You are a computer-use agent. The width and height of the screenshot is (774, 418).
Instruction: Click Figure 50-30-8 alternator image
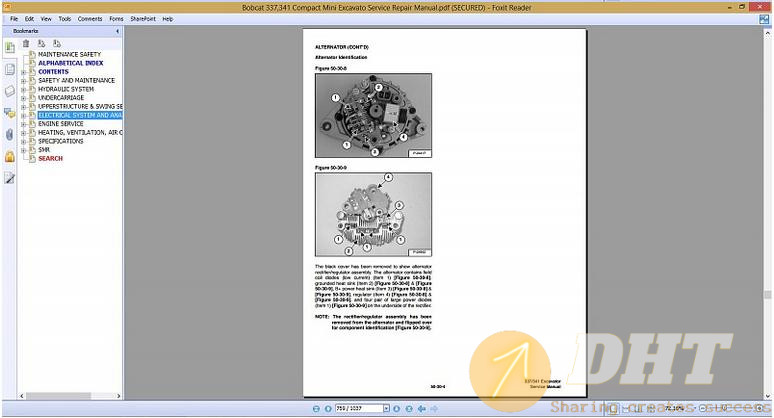pyautogui.click(x=373, y=115)
